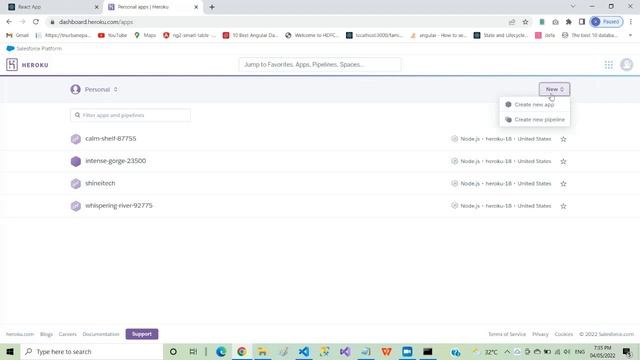Favorite the shineitech app with its star
640x360 pixels.
click(x=563, y=184)
